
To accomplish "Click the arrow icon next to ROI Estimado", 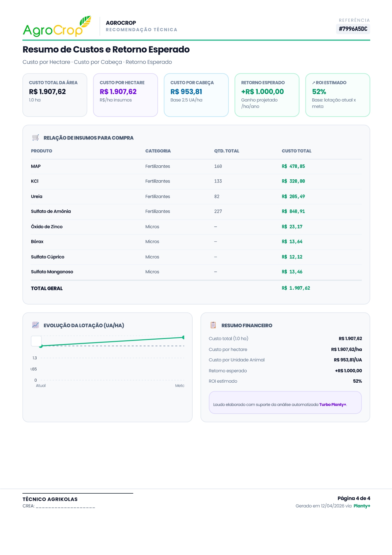I will point(313,83).
